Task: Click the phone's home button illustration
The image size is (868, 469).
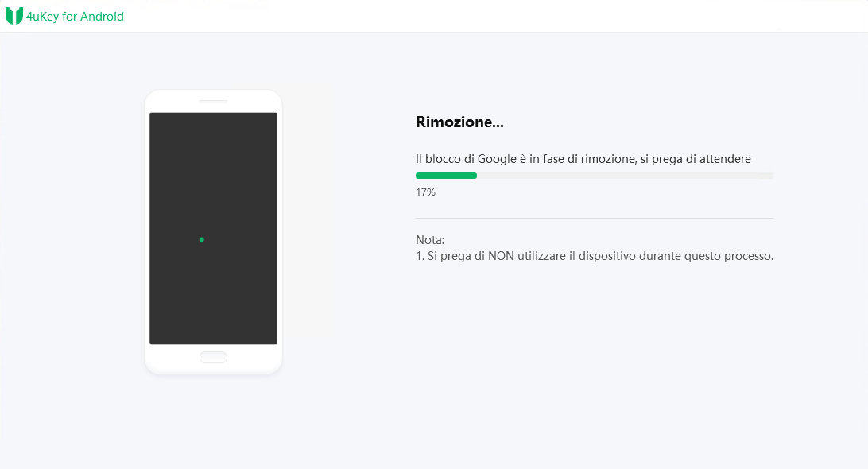Action: pos(213,357)
